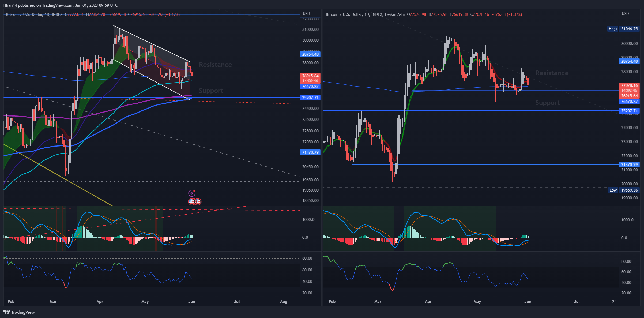644x318 pixels.
Task: Click the left US flag economic event icon
Action: coord(192,201)
